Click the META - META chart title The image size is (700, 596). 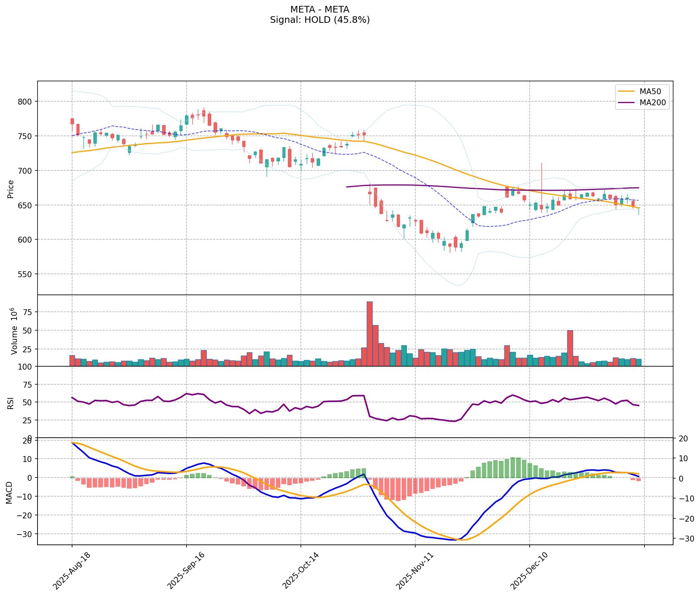click(x=319, y=9)
